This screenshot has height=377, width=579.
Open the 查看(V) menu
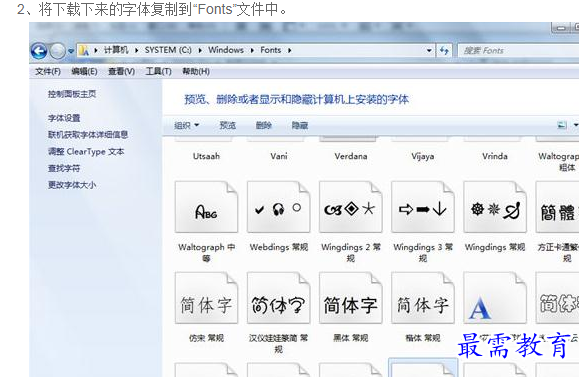[x=121, y=71]
